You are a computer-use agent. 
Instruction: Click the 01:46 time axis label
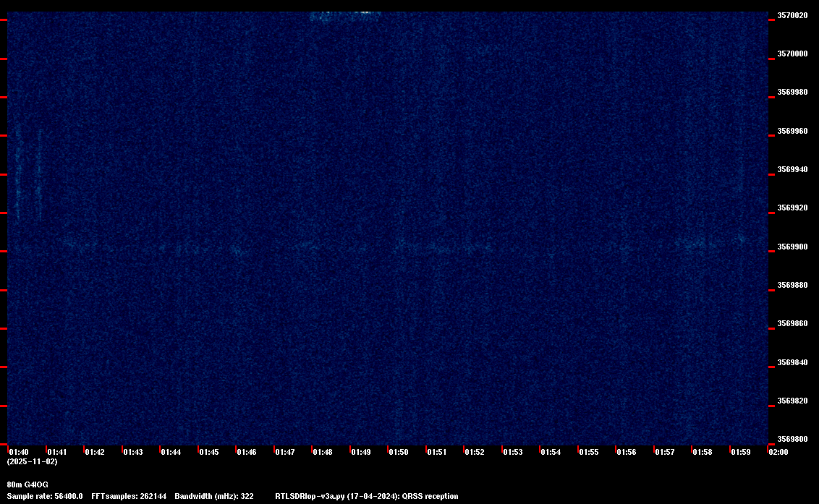tap(247, 452)
